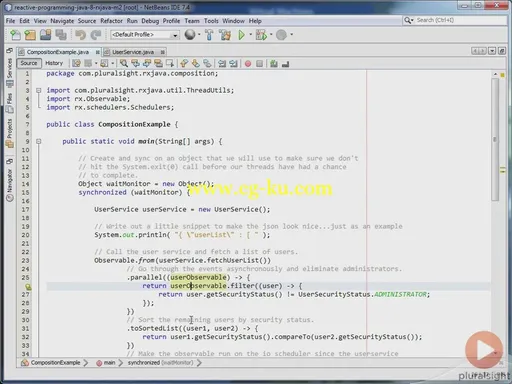The image size is (512, 384).
Task: Run project with green play icon
Action: point(241,34)
